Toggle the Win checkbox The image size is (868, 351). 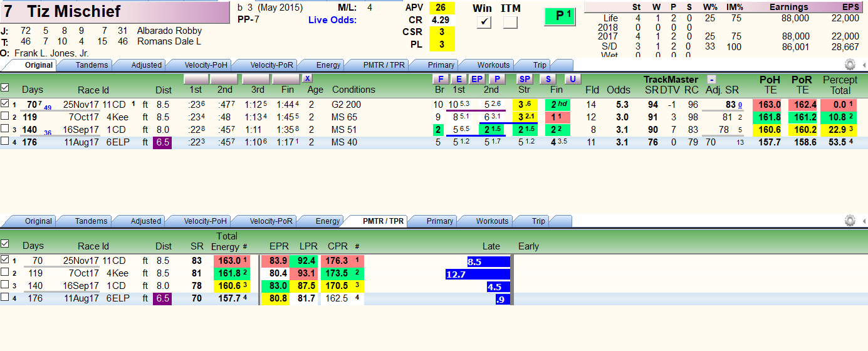(x=484, y=23)
